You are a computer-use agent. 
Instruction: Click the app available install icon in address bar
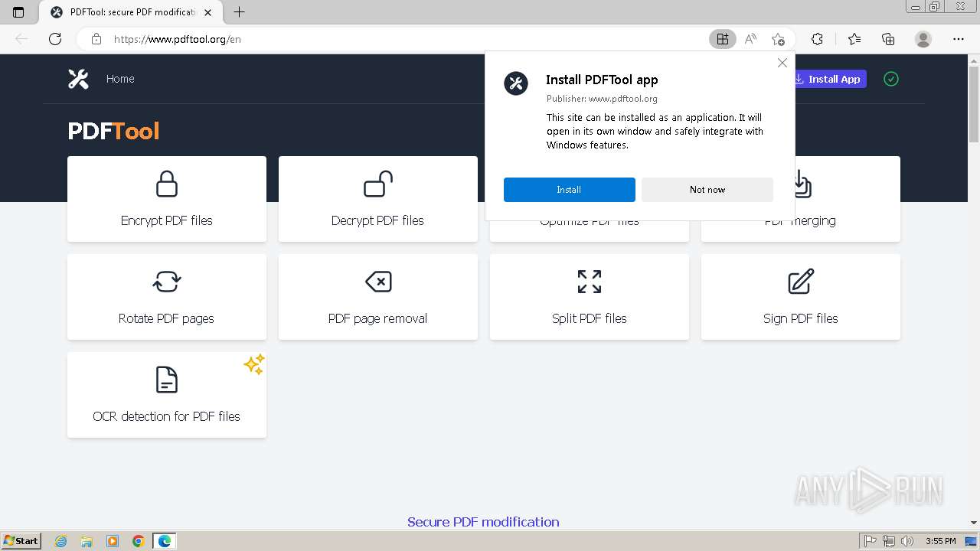[722, 39]
